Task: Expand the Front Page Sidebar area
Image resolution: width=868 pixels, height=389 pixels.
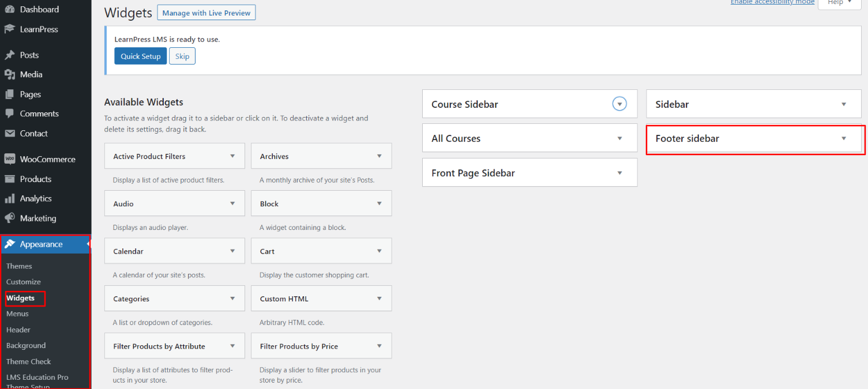Action: [x=619, y=173]
